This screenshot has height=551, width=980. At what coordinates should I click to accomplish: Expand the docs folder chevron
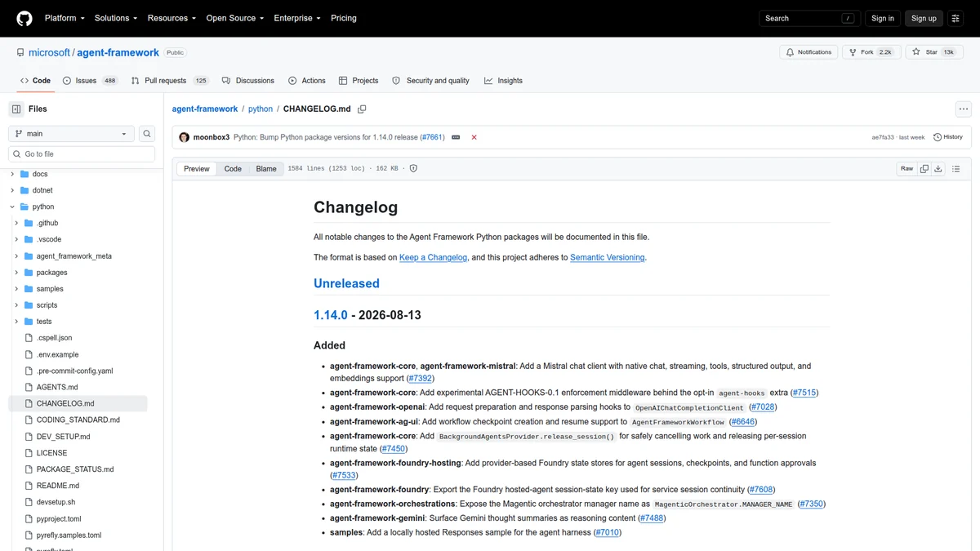tap(12, 174)
